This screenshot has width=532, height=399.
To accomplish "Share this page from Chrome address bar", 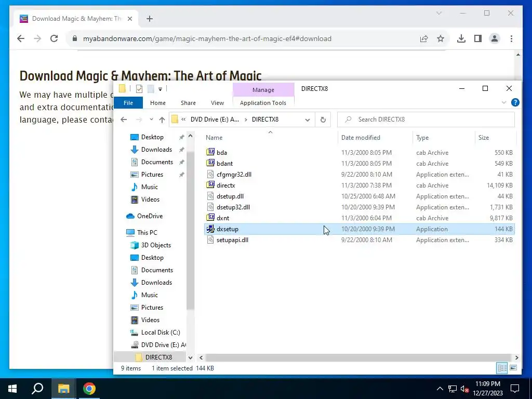I will tap(424, 38).
